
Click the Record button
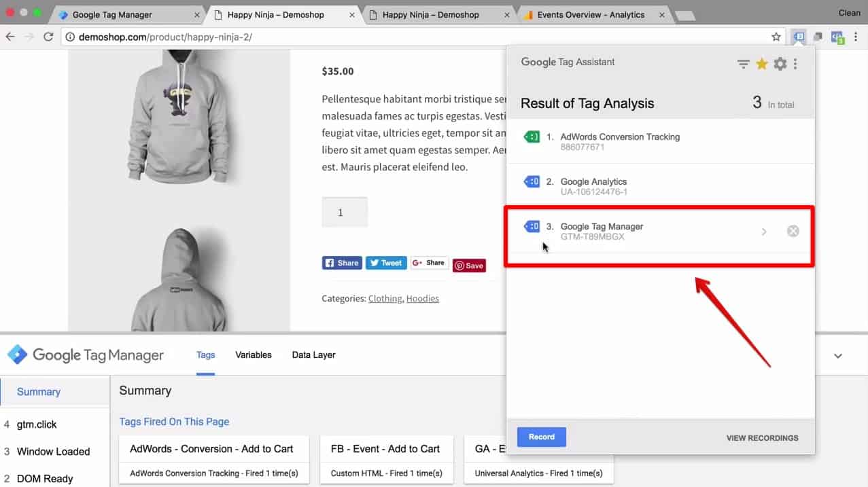pos(541,437)
